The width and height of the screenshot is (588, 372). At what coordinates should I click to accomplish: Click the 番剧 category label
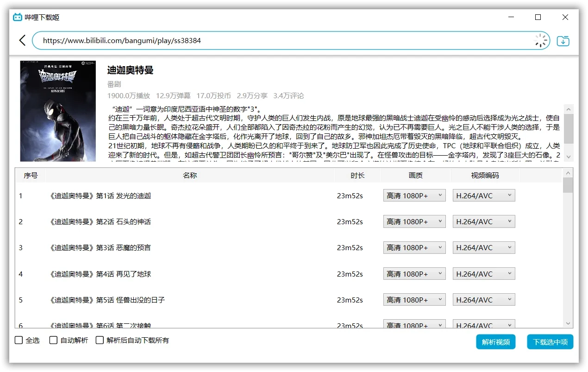[x=114, y=84]
